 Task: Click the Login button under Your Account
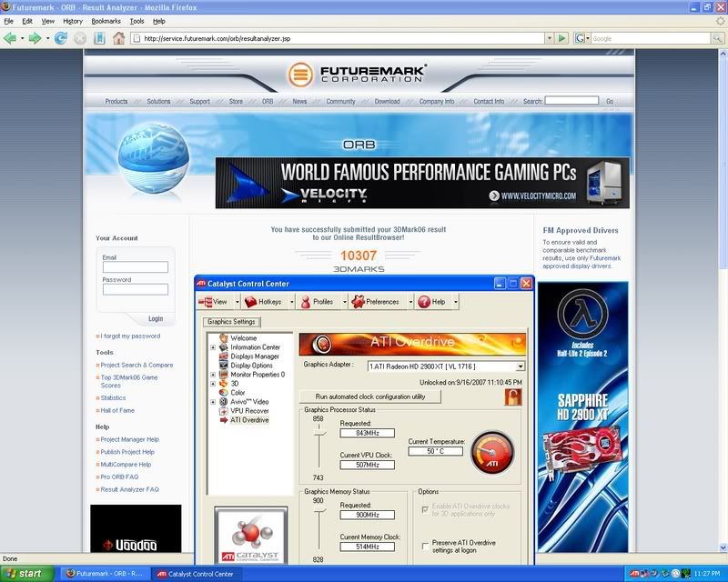pyautogui.click(x=156, y=319)
